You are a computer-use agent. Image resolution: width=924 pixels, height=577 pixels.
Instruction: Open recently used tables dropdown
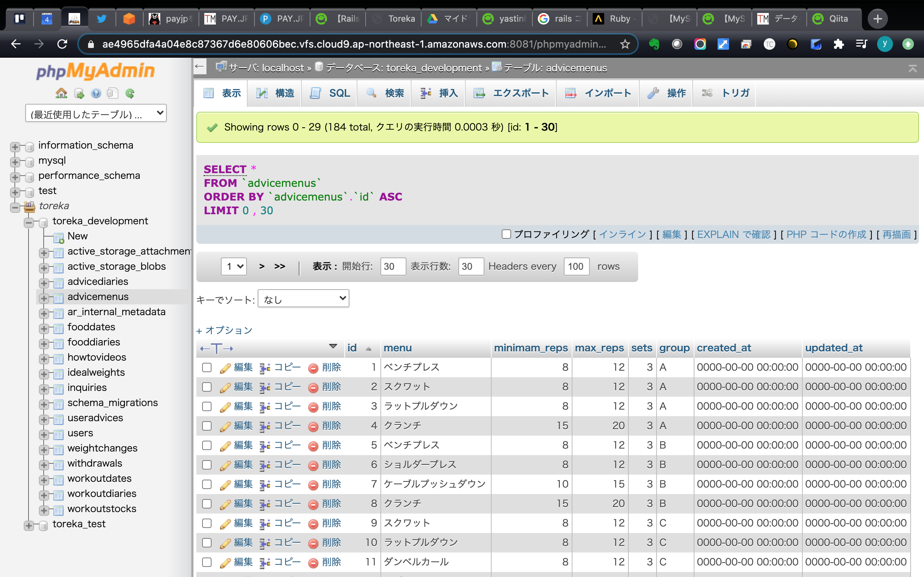pyautogui.click(x=96, y=113)
